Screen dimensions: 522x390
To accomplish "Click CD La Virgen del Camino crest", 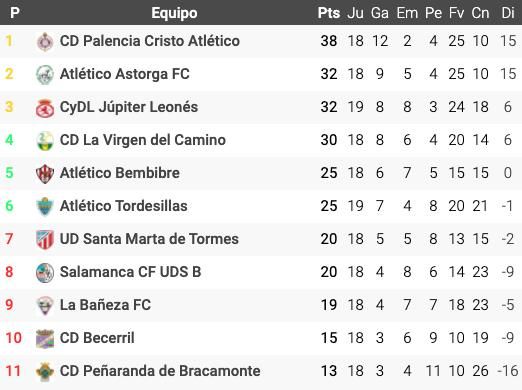I will tap(45, 140).
